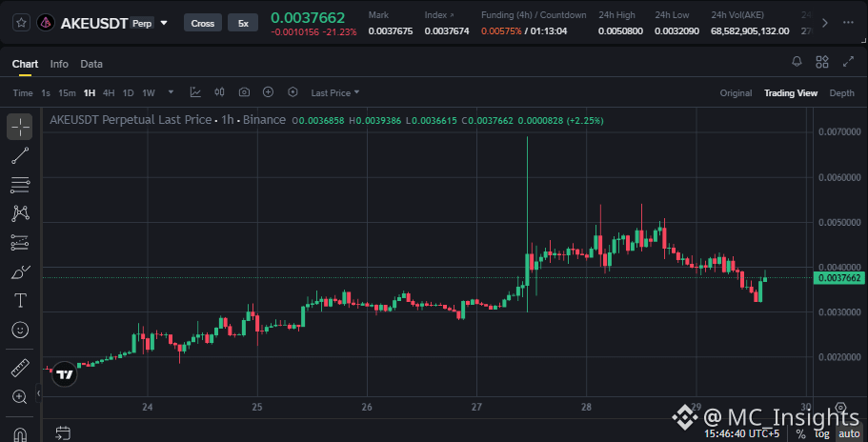The height and width of the screenshot is (442, 868).
Task: Open chart settings hexagon icon
Action: click(293, 92)
